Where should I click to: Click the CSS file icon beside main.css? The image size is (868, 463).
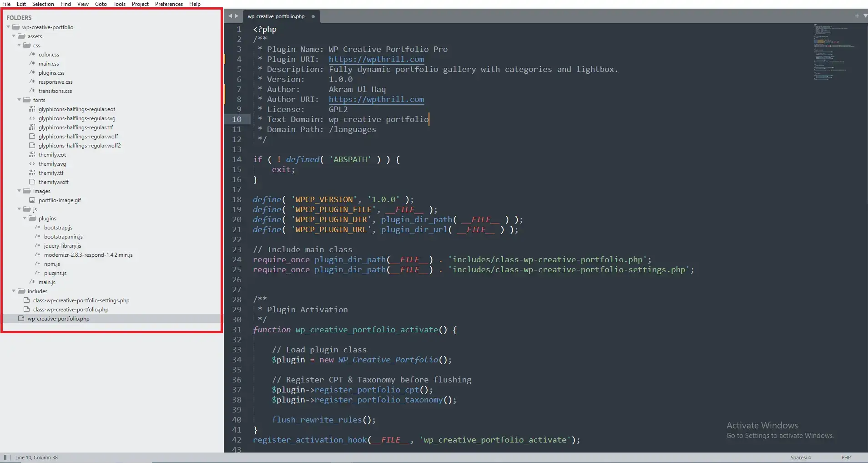click(31, 63)
